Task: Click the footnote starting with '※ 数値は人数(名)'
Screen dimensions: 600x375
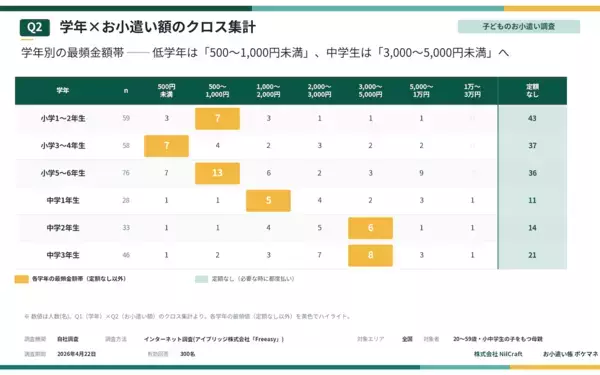Action: (x=188, y=316)
